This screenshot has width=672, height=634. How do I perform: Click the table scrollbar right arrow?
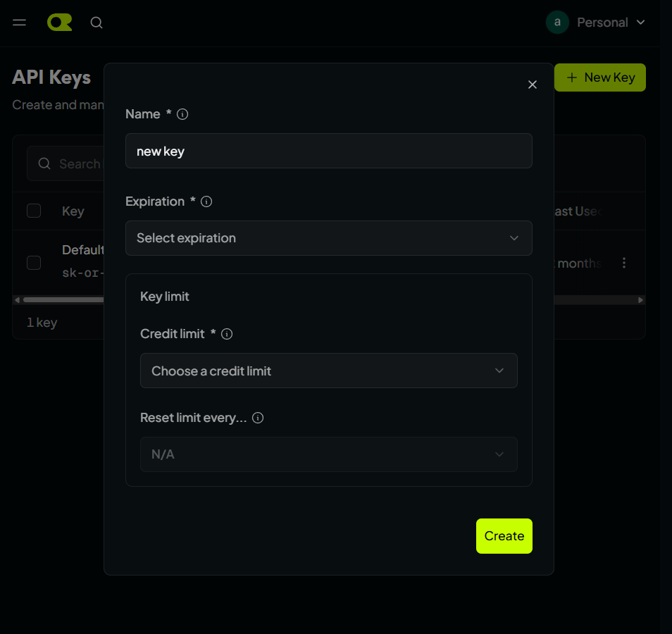(x=641, y=300)
